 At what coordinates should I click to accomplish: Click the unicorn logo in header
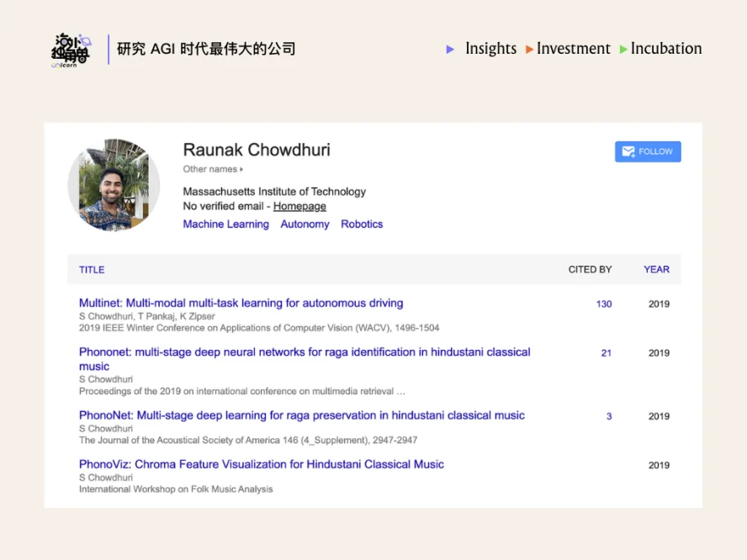pyautogui.click(x=71, y=50)
